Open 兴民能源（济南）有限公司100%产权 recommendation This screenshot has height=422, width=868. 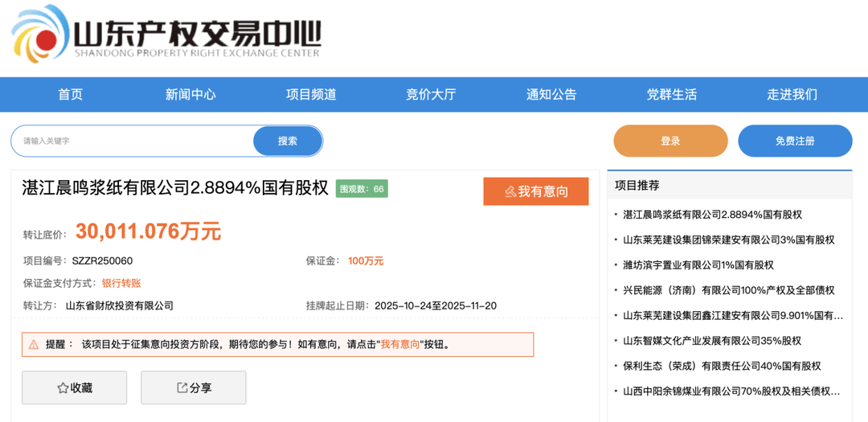tap(728, 290)
